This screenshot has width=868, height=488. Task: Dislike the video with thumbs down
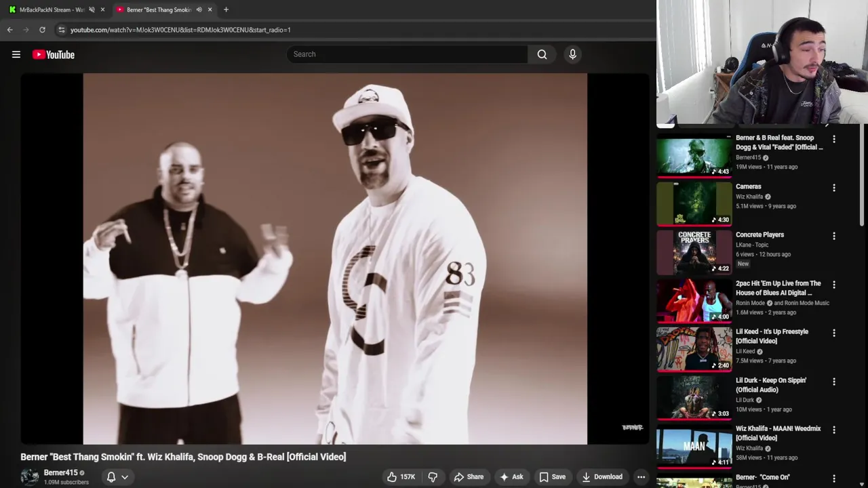433,477
